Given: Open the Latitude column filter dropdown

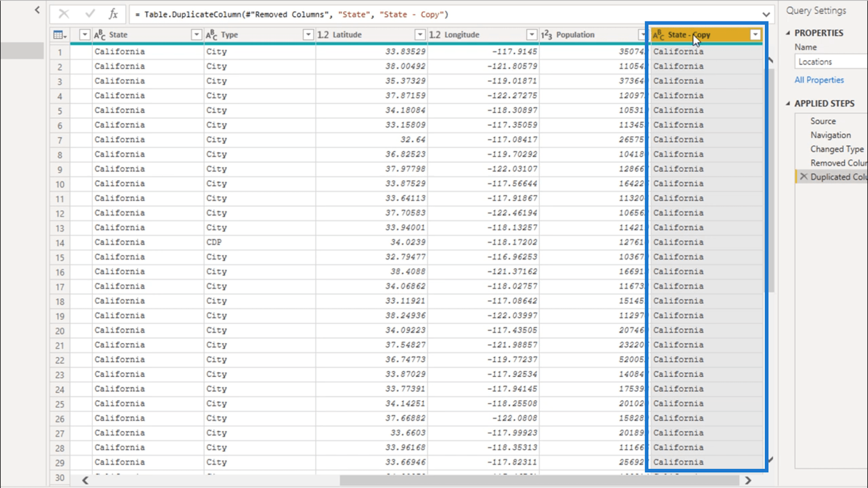Looking at the screenshot, I should coord(420,35).
